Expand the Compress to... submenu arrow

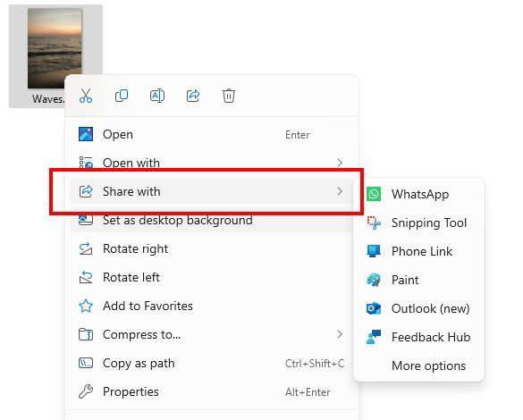click(x=340, y=334)
